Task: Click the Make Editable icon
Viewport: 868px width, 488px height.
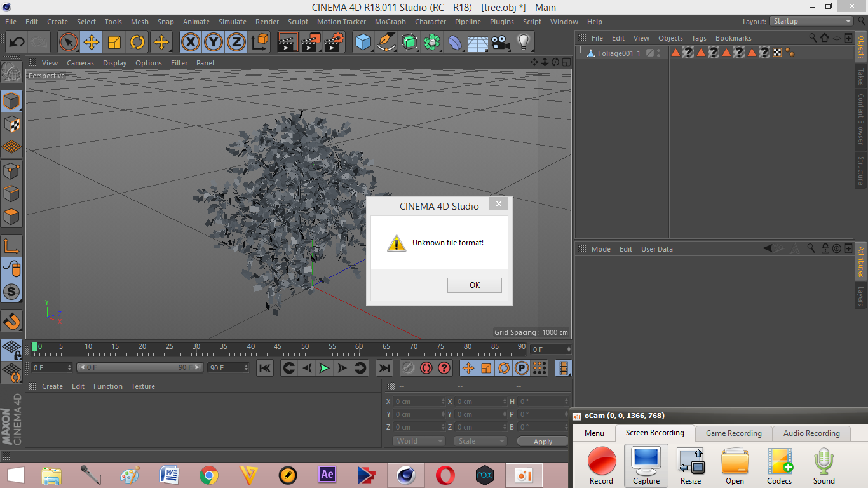Action: click(x=11, y=72)
